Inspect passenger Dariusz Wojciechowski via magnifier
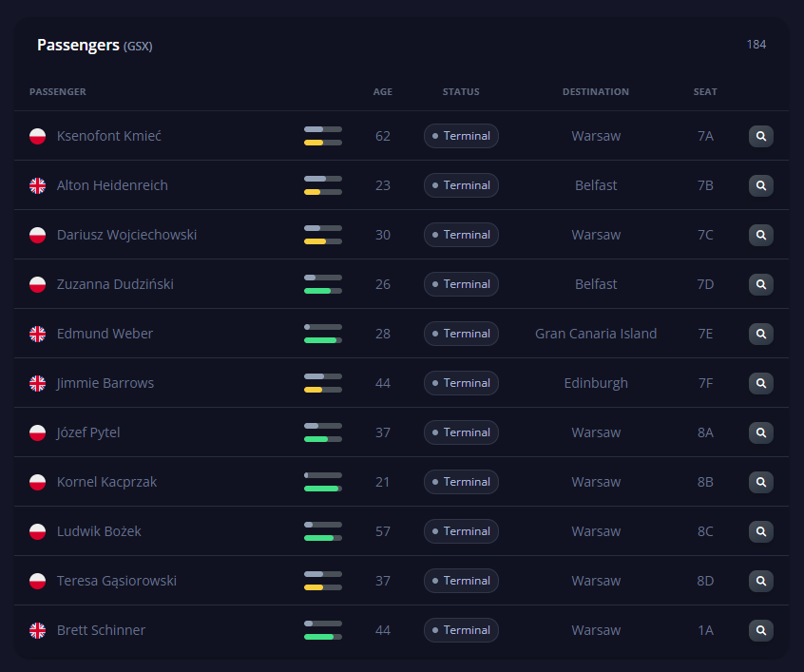The height and width of the screenshot is (672, 804). (x=760, y=235)
